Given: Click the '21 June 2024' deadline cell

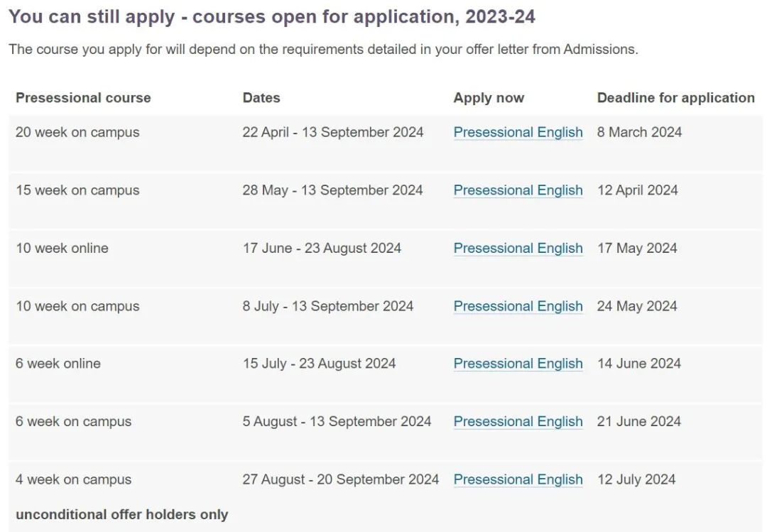Looking at the screenshot, I should [639, 421].
